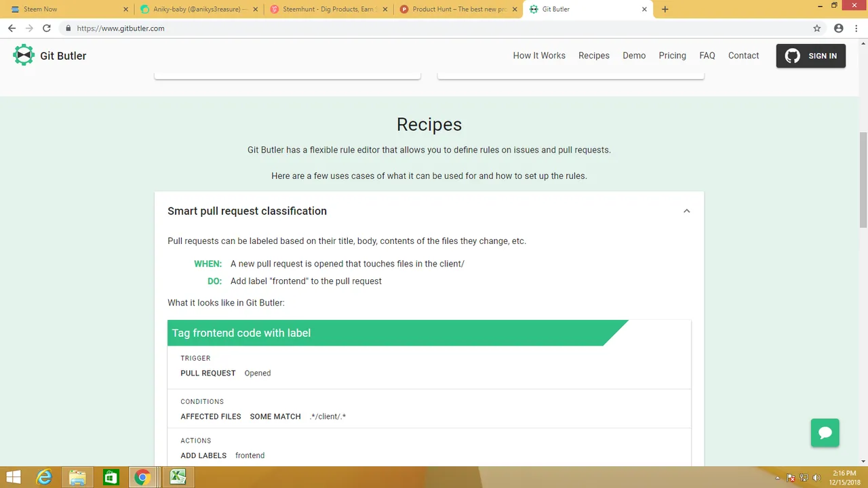Click the browser forward arrow
The image size is (868, 488).
coord(29,28)
